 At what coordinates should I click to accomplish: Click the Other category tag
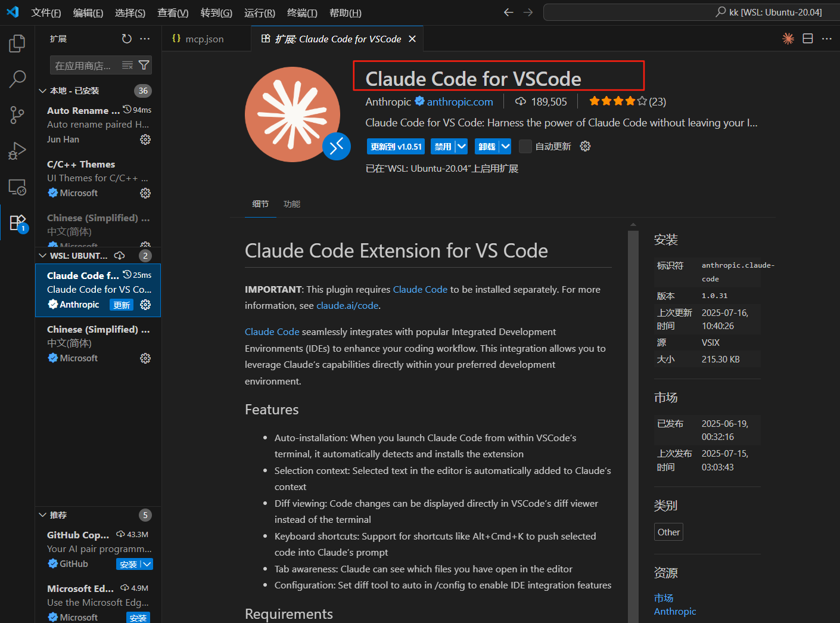[668, 532]
